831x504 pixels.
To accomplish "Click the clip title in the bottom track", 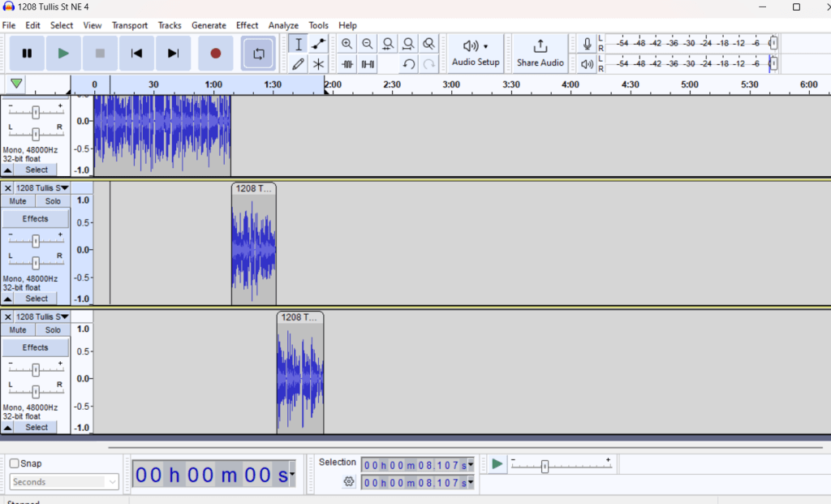I will coord(299,317).
